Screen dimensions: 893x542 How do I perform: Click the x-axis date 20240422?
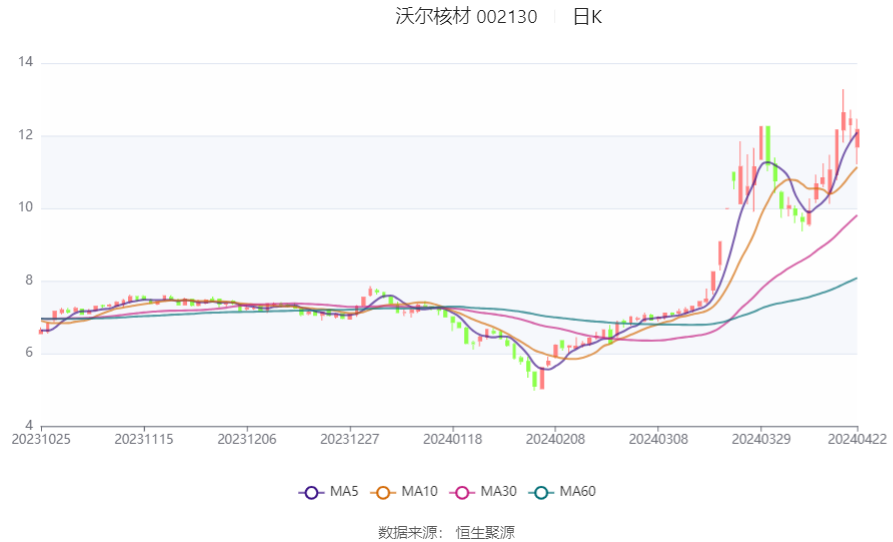(x=857, y=440)
